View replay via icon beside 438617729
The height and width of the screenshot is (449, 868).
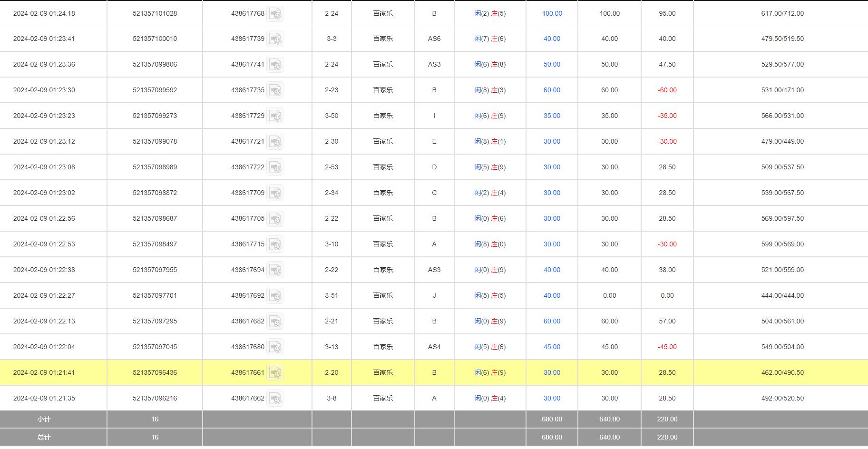[275, 116]
